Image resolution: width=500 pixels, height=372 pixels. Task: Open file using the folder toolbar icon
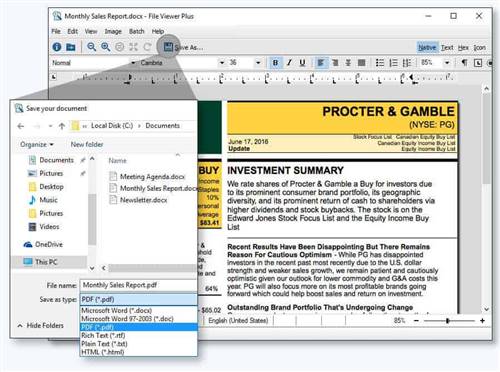pos(71,47)
